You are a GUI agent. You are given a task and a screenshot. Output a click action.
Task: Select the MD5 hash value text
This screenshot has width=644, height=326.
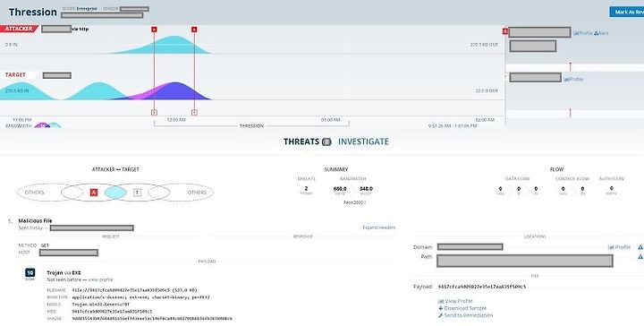pyautogui.click(x=112, y=311)
